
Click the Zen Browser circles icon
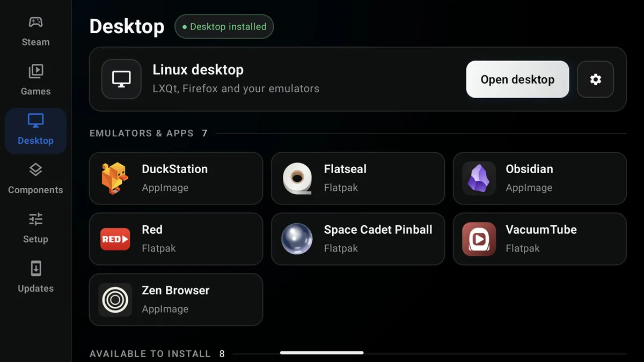point(115,300)
